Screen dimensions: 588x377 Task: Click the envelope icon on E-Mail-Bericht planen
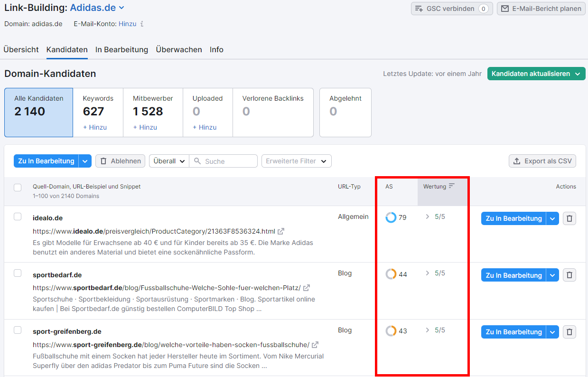[504, 8]
